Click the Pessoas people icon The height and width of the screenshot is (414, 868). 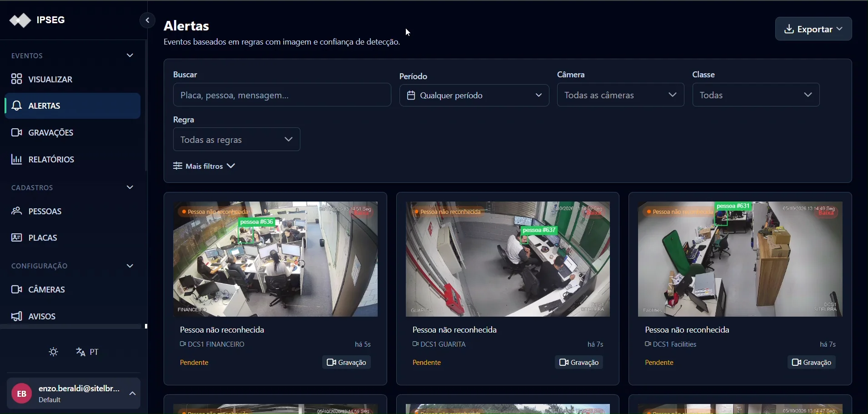click(16, 211)
